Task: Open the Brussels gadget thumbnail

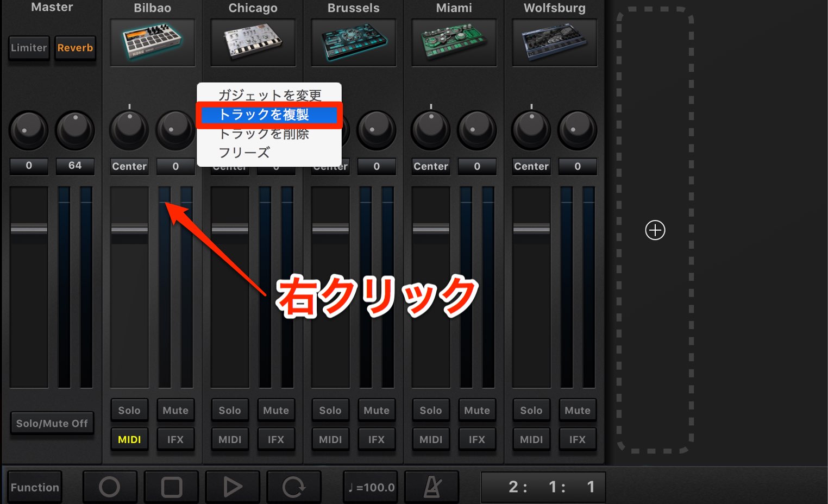Action: 354,42
